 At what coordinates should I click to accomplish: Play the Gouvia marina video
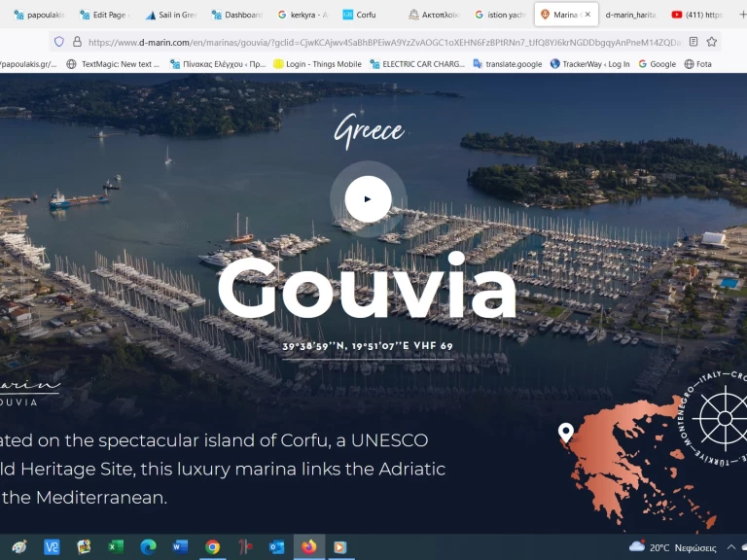coord(368,198)
